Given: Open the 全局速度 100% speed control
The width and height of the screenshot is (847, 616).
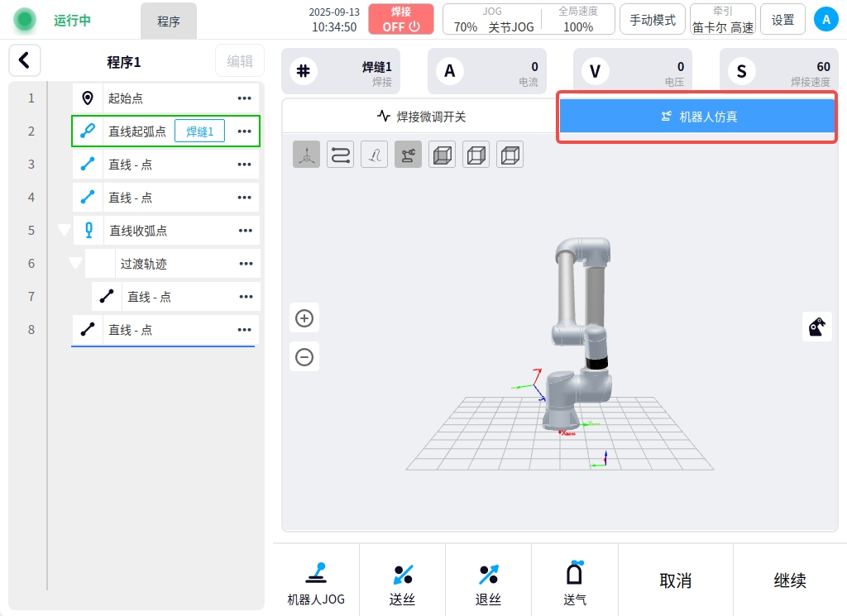Looking at the screenshot, I should point(577,20).
